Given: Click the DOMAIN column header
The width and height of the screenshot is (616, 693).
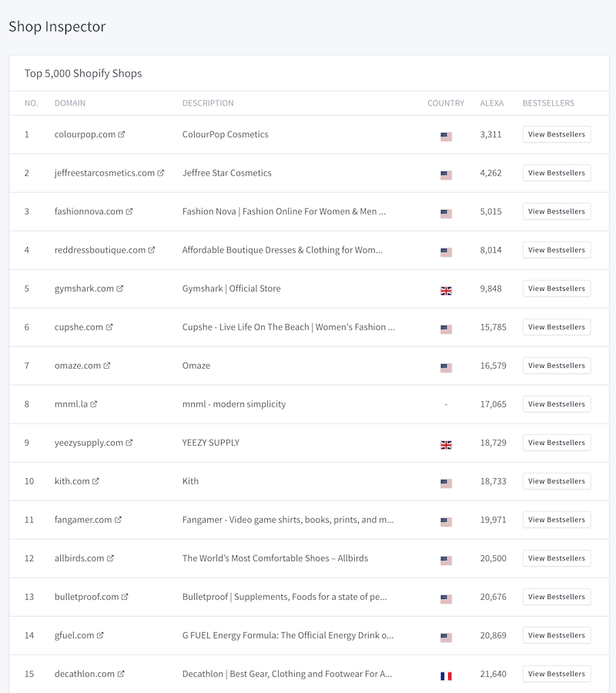Looking at the screenshot, I should click(70, 103).
